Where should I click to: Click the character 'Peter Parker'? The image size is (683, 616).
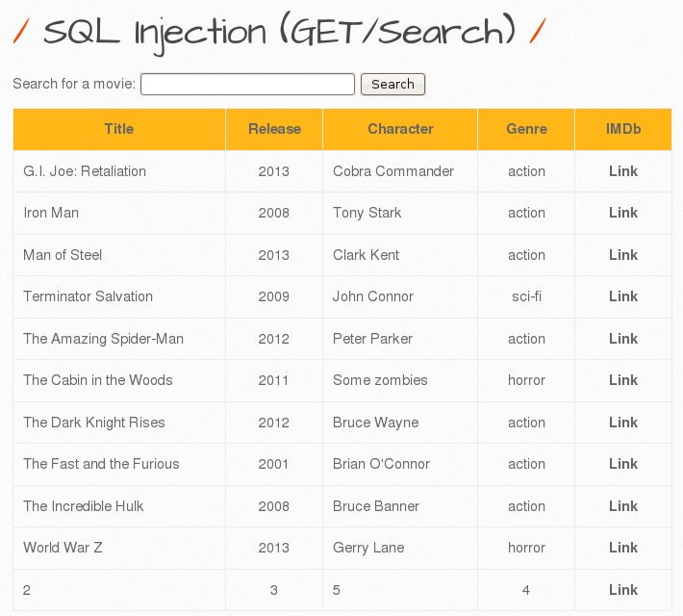tap(372, 339)
